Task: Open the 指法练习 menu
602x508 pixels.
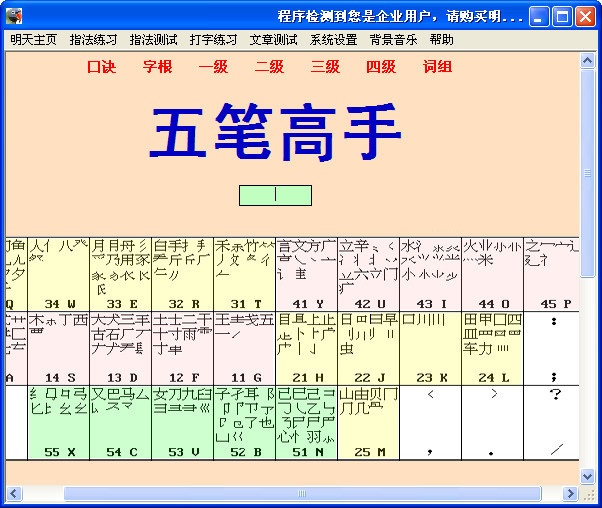Action: point(93,40)
